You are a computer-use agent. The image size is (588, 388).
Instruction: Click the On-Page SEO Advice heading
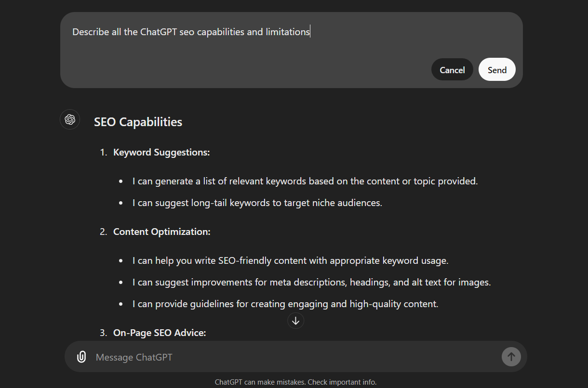[x=160, y=333]
